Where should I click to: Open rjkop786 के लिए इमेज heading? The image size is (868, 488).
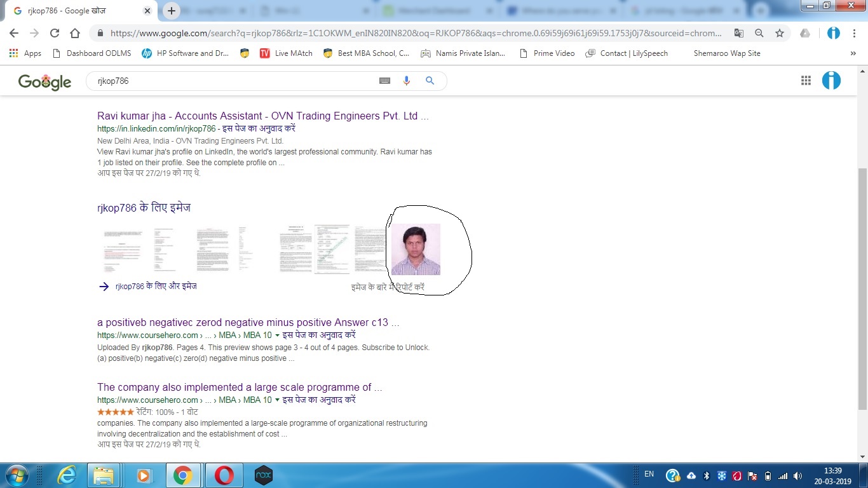pos(144,208)
